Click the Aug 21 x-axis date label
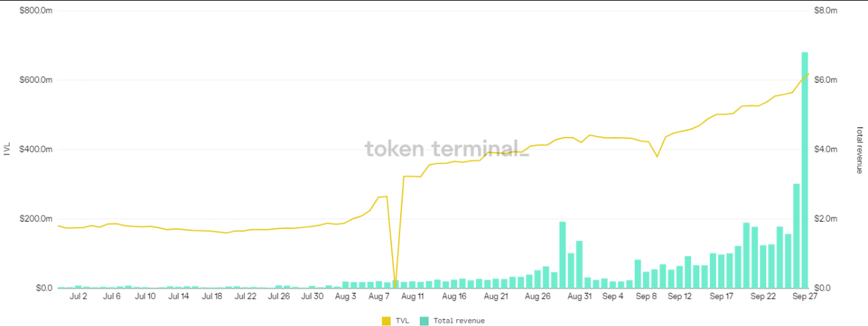This screenshot has height=326, width=868. pos(496,296)
